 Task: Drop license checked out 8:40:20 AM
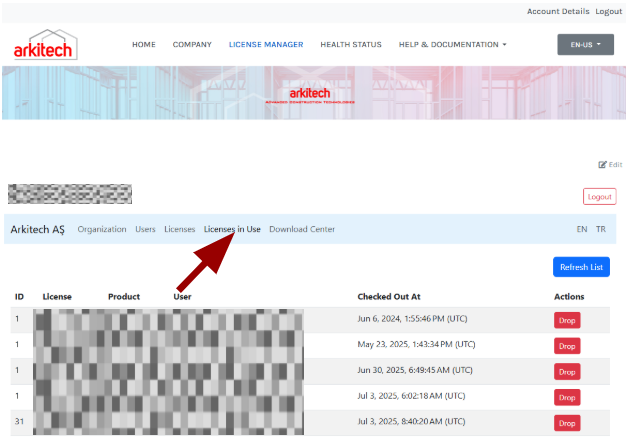coord(567,423)
